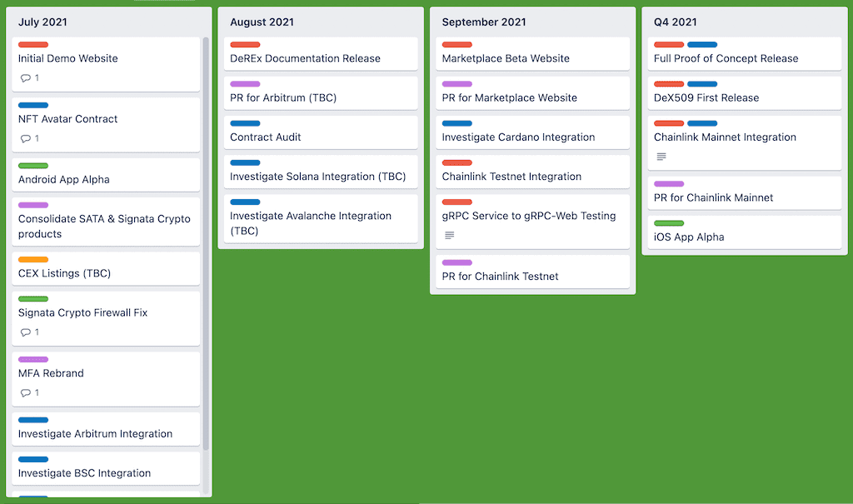This screenshot has width=853, height=504.
Task: Open comments icon on Initial Demo Website card
Action: (x=26, y=77)
